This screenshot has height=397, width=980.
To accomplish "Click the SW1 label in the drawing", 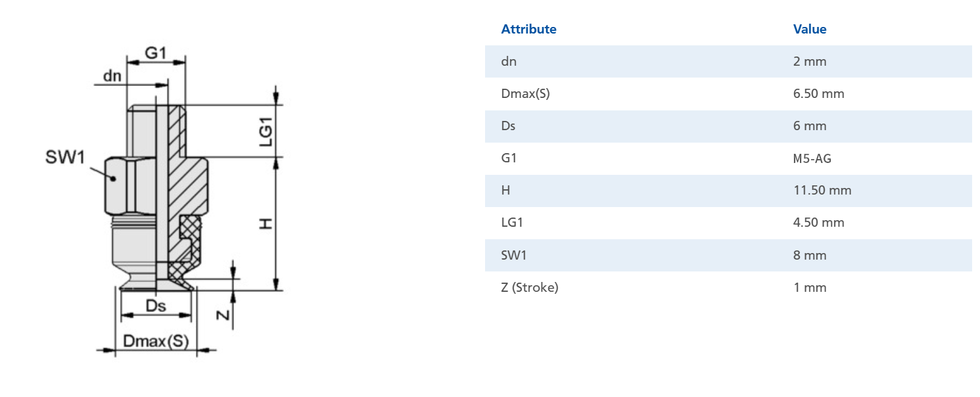I will 65,158.
